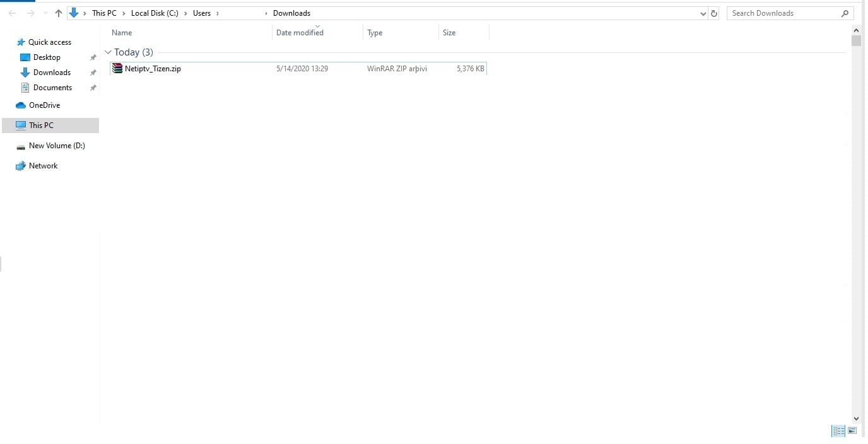Sort by Date modified column header
The image size is (868, 444).
pos(300,33)
